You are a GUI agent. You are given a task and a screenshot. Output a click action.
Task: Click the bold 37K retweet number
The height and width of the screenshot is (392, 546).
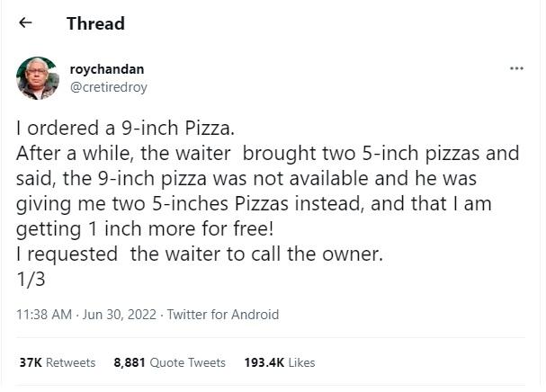31,362
